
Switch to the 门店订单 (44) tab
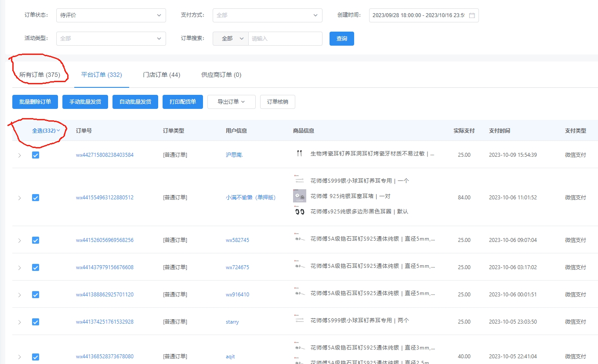(162, 75)
